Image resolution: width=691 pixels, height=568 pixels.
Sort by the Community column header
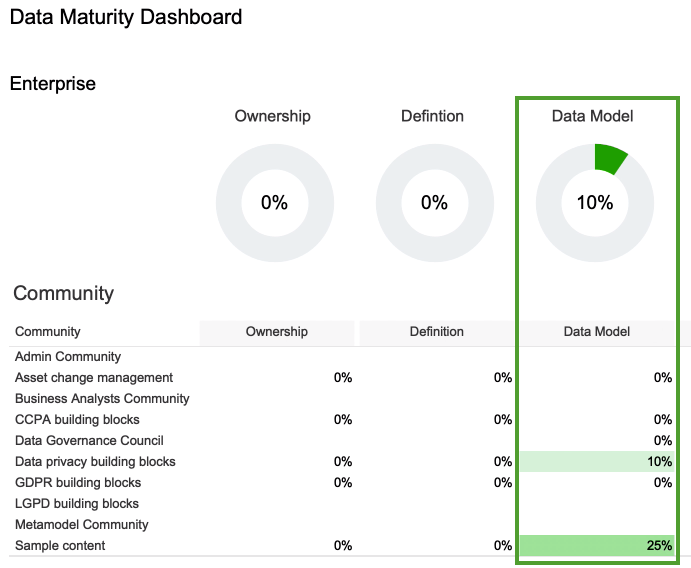pos(48,332)
